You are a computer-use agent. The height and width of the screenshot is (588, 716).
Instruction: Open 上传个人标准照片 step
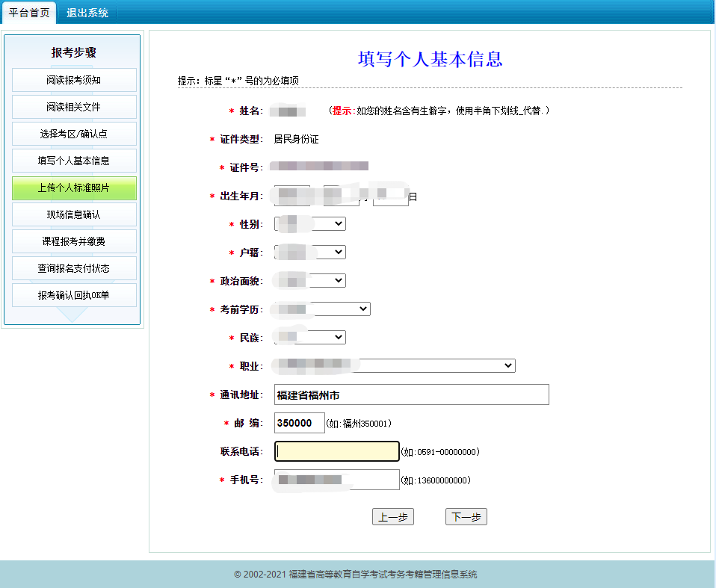(74, 188)
